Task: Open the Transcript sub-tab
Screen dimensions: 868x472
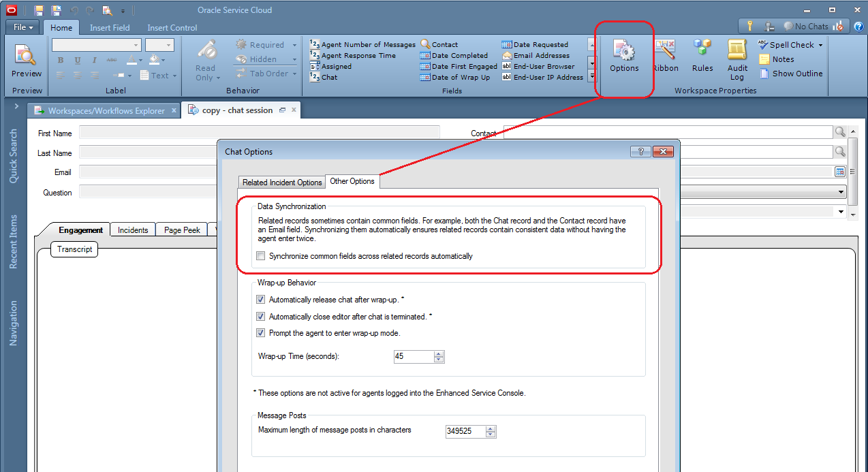Action: click(x=75, y=249)
